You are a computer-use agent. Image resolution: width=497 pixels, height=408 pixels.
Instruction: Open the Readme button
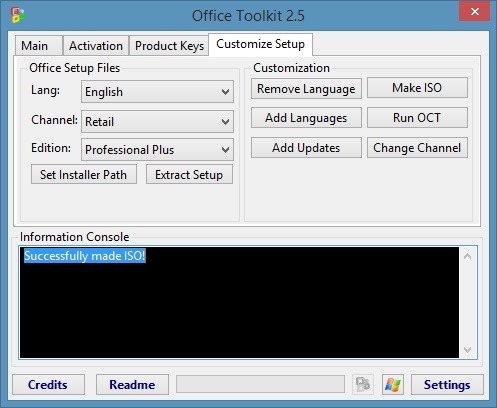click(132, 385)
